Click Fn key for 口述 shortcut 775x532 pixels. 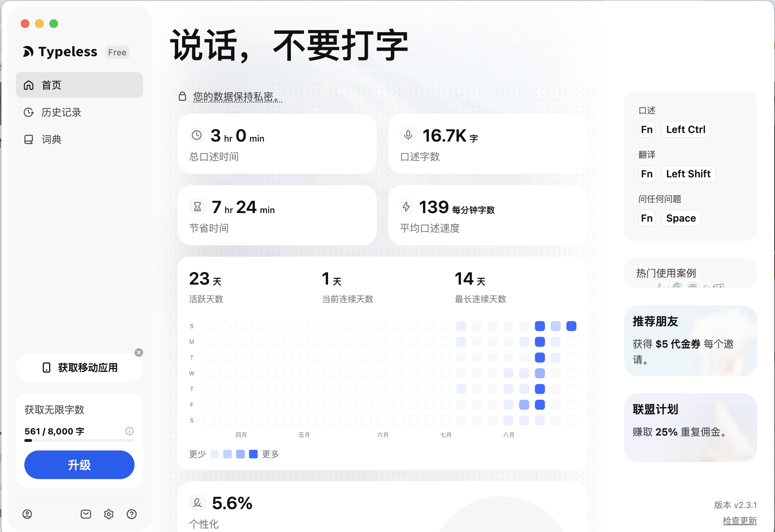(647, 129)
